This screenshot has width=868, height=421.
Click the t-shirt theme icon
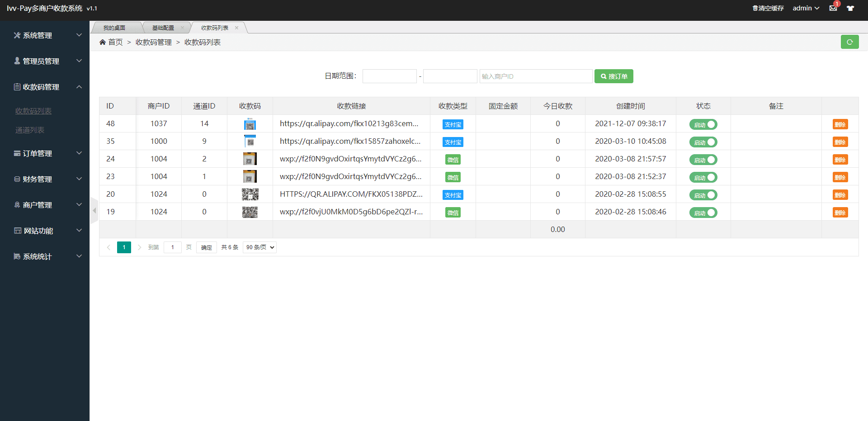[x=850, y=8]
